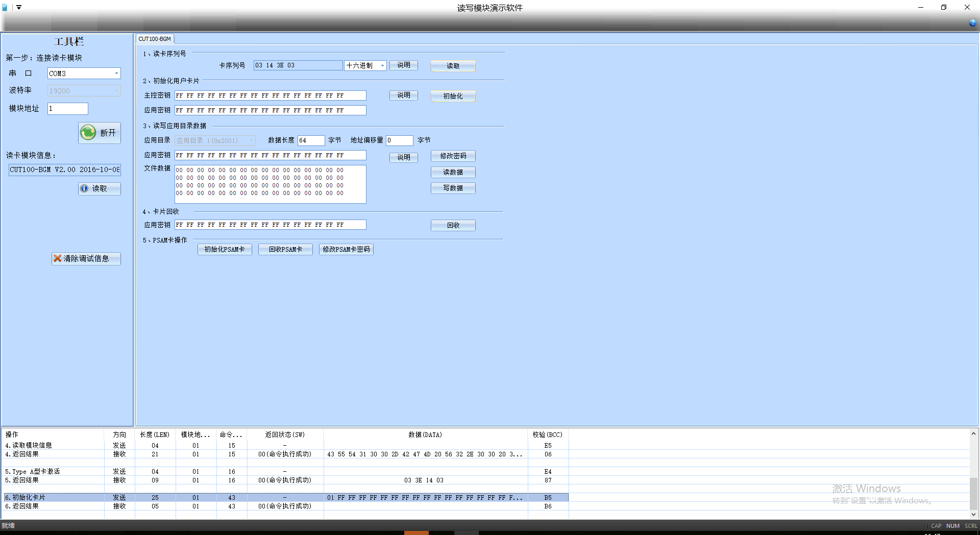Open the COM3 serial port dropdown

pyautogui.click(x=116, y=74)
